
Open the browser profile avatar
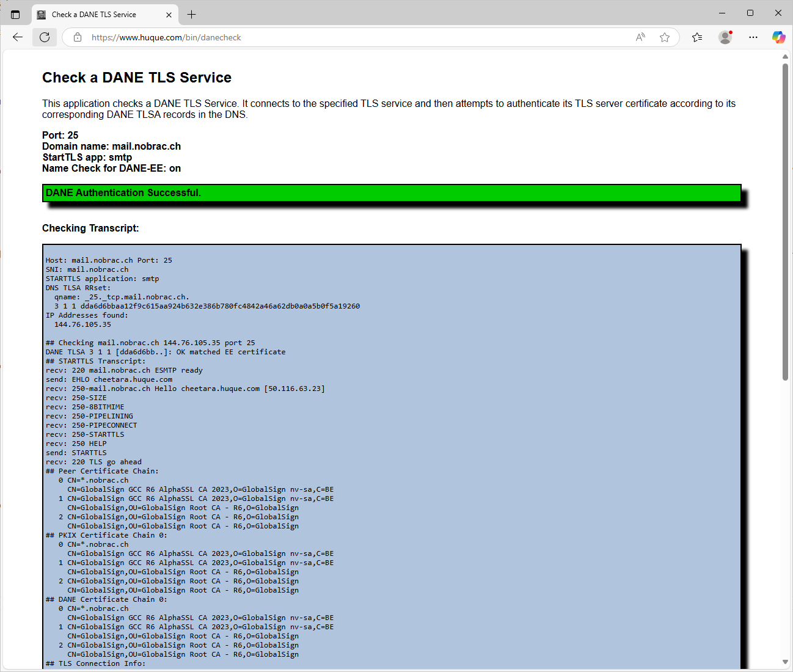(x=725, y=37)
